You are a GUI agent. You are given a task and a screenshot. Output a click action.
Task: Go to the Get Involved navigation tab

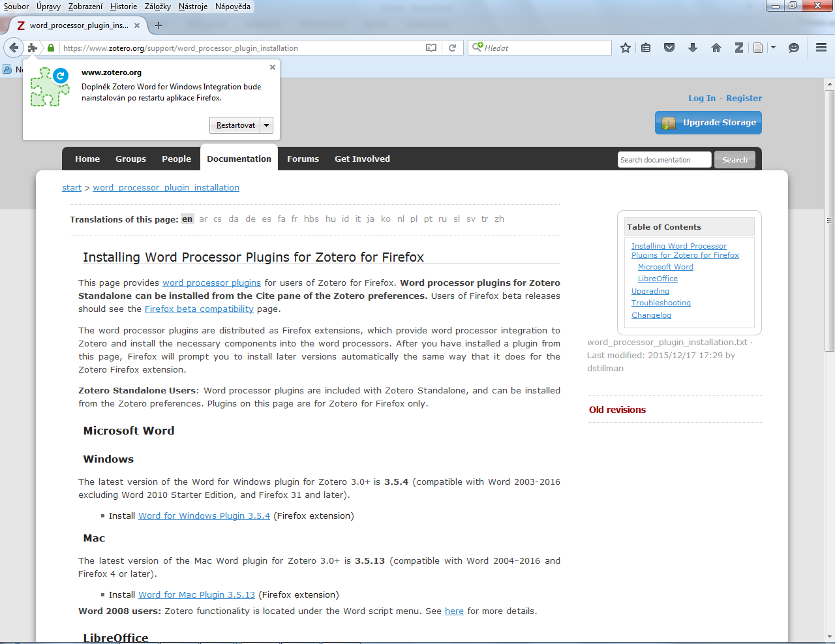362,159
